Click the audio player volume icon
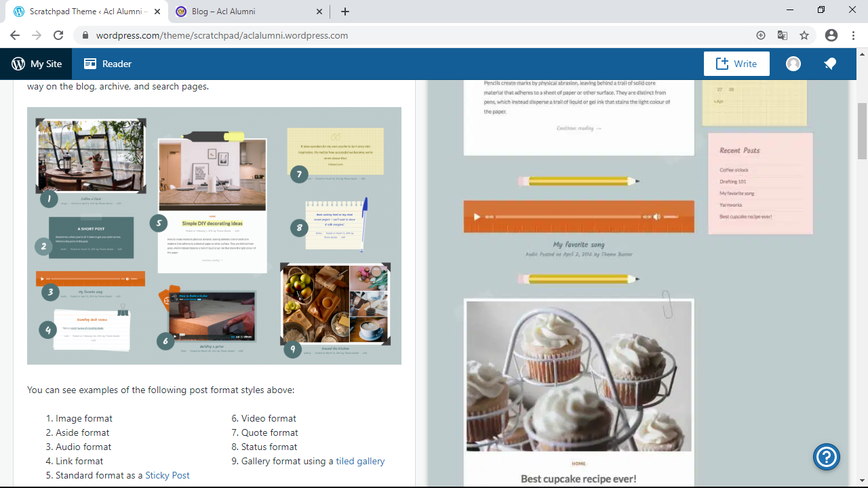The height and width of the screenshot is (488, 868). [656, 217]
